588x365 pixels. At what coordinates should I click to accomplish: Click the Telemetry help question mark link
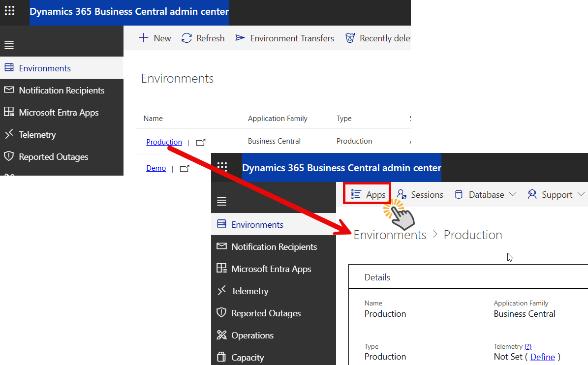528,346
